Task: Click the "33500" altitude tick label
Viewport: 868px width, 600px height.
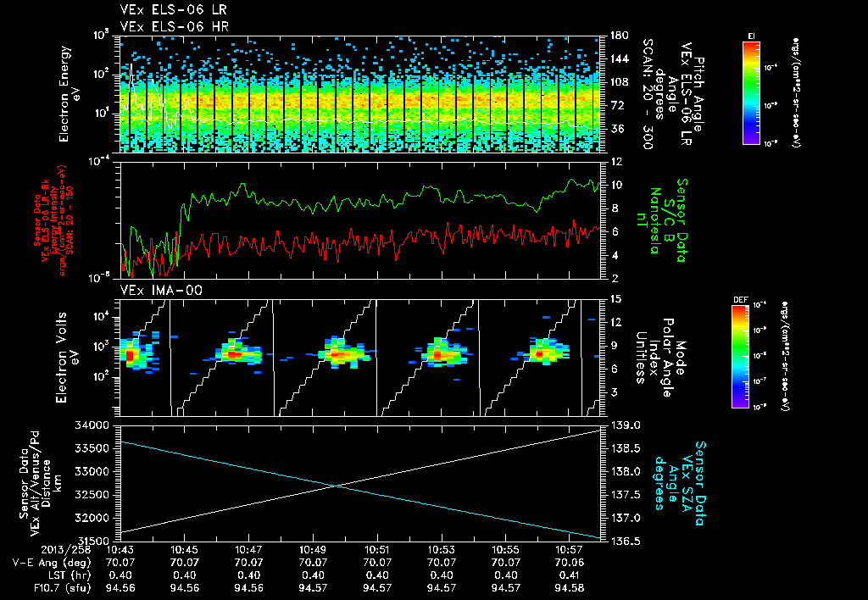Action: pyautogui.click(x=92, y=449)
